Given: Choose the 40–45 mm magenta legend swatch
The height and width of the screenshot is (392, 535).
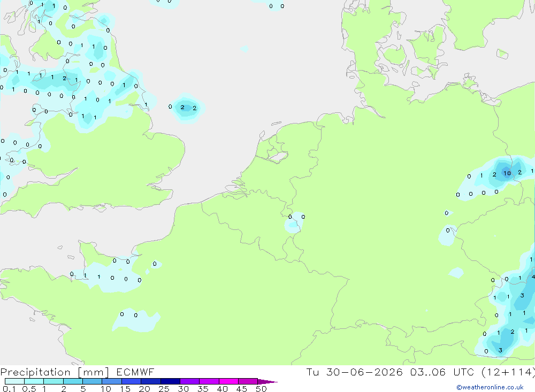Looking at the screenshot, I should [228, 381].
